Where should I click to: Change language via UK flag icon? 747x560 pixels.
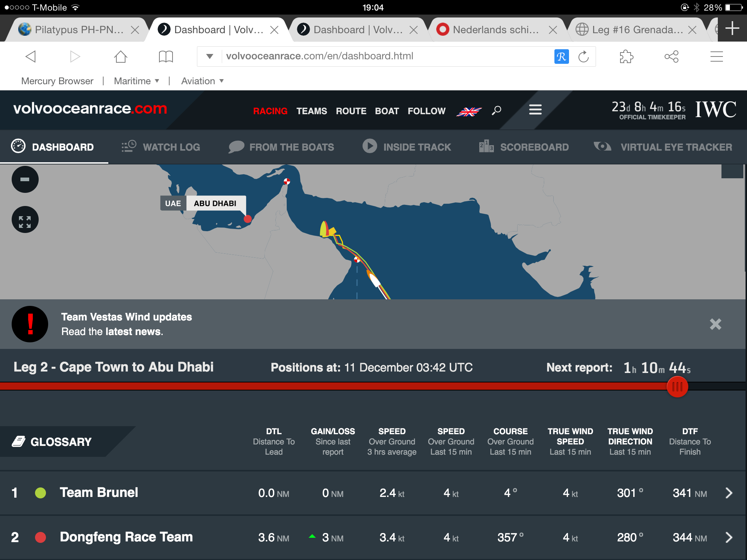click(x=469, y=112)
